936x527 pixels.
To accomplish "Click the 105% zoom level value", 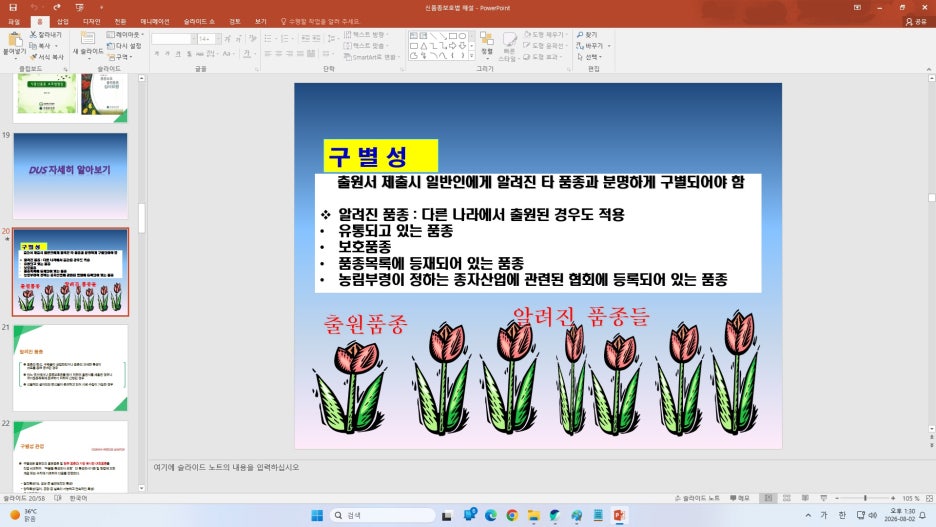I will [x=910, y=498].
